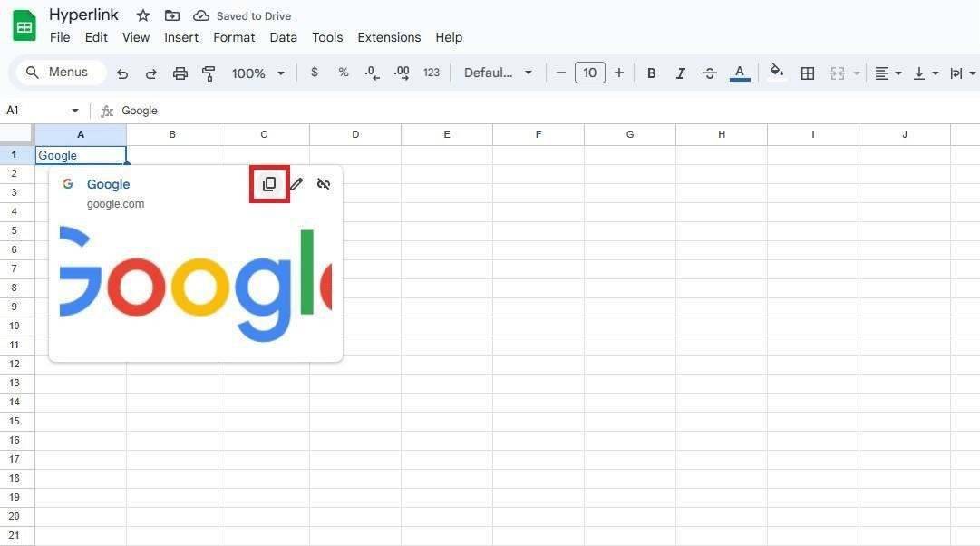The image size is (980, 546).
Task: Activate the paint format tool
Action: pyautogui.click(x=209, y=73)
